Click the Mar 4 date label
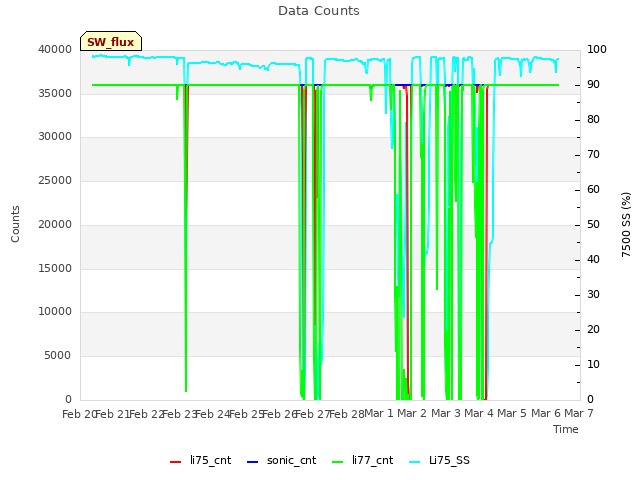Screen dimensions: 640x480 [479, 414]
